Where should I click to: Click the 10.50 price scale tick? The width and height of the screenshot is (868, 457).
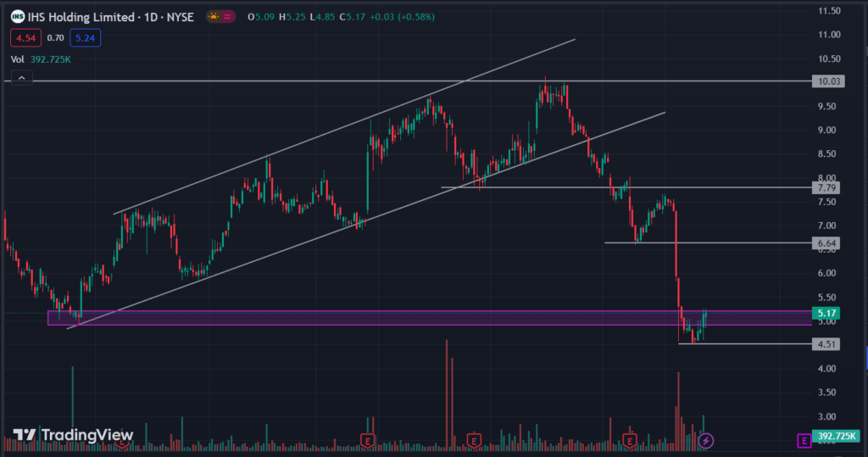829,59
